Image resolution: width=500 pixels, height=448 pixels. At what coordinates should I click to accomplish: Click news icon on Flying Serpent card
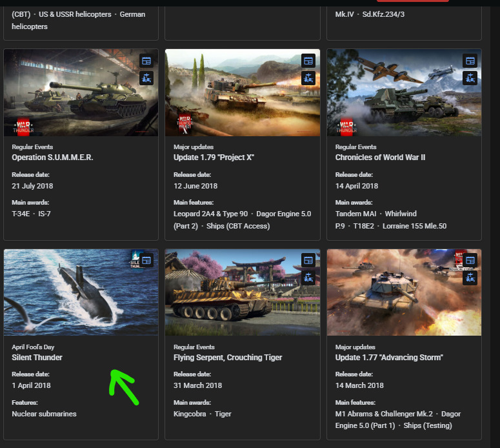(x=308, y=260)
